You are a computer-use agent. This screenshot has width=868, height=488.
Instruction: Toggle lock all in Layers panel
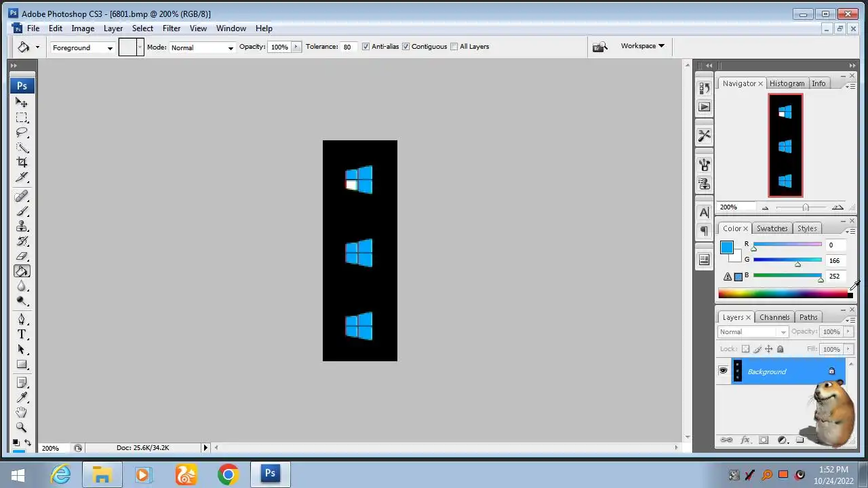(781, 349)
